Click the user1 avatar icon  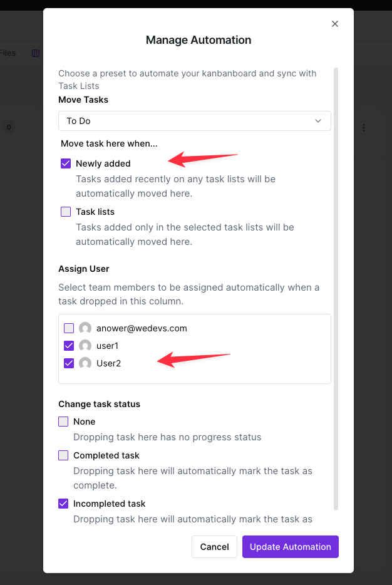85,346
